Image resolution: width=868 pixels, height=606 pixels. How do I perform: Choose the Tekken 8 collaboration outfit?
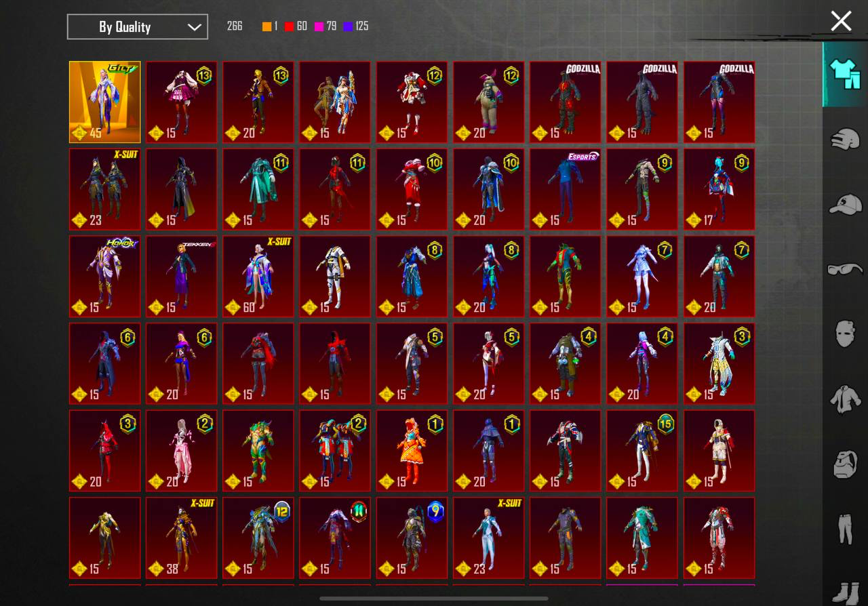point(181,276)
